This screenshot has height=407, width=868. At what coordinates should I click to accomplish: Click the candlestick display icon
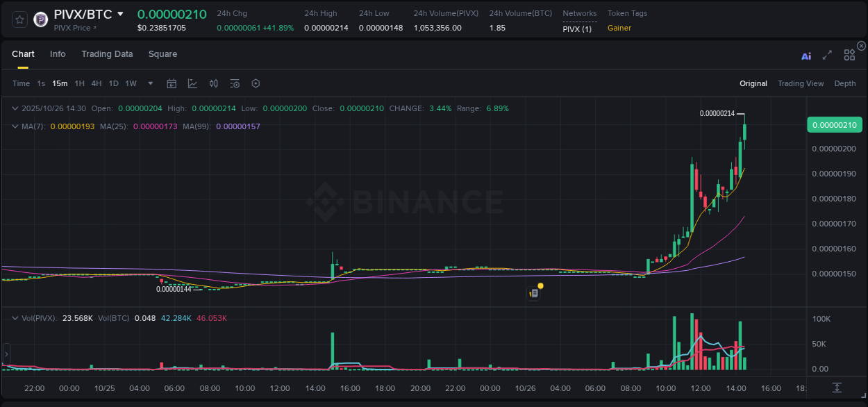pos(213,83)
